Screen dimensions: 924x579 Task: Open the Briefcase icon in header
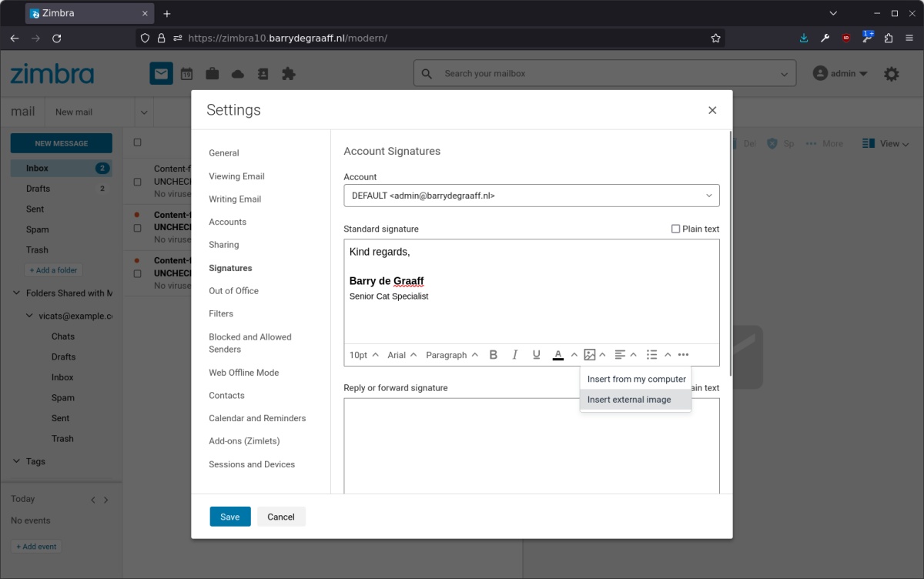point(212,74)
